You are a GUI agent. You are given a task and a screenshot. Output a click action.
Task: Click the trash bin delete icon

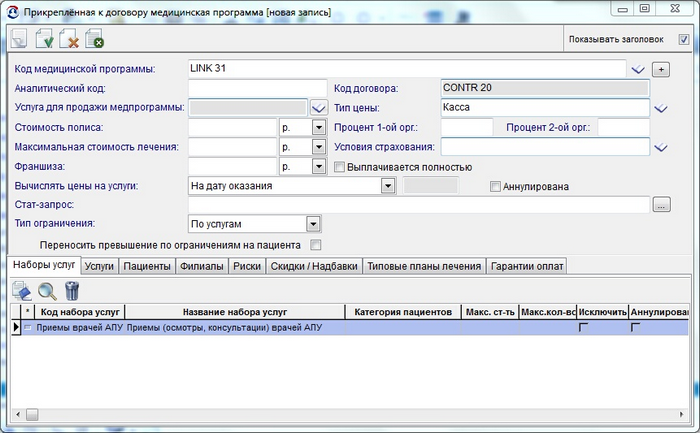coord(72,291)
